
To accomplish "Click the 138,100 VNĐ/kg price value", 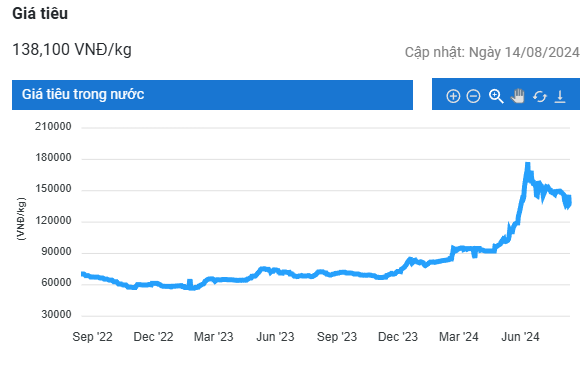I will click(72, 49).
